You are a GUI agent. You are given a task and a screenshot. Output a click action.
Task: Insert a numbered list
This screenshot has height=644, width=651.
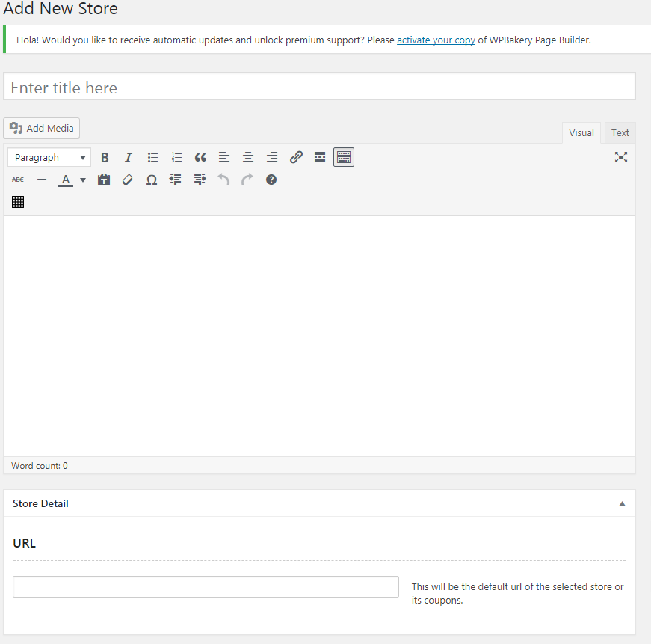coord(176,158)
